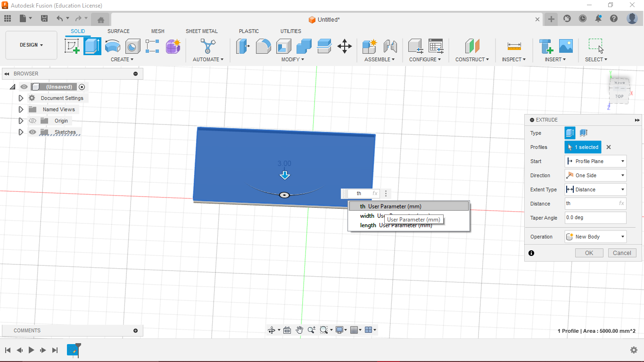This screenshot has height=362, width=644.
Task: Select the Pan hand tool
Action: click(x=299, y=330)
